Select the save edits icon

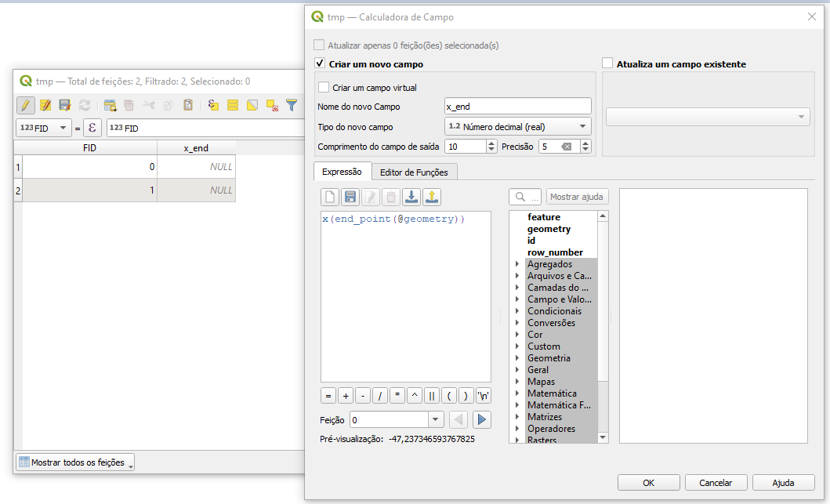tap(65, 104)
